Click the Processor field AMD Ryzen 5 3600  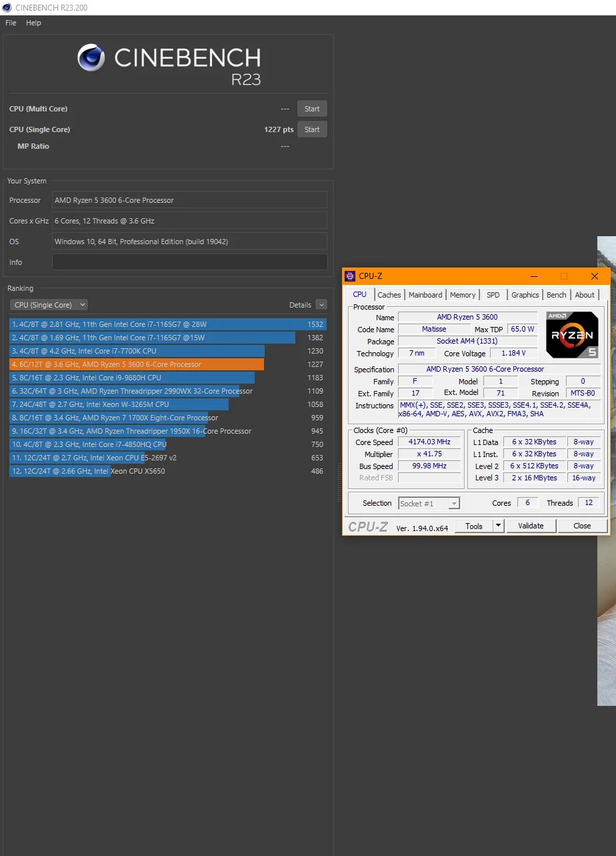click(189, 200)
